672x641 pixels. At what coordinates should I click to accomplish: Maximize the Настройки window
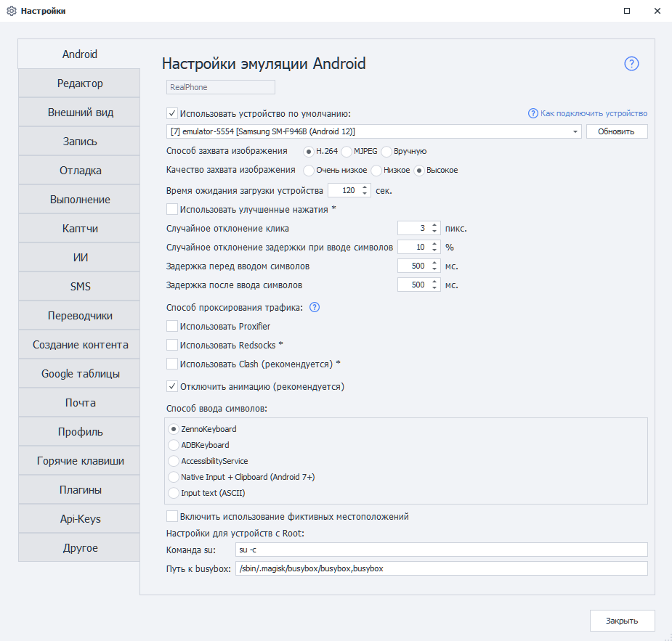coord(627,11)
